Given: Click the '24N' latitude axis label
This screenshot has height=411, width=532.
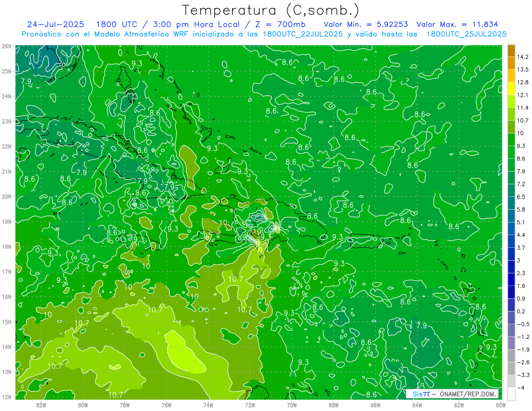Looking at the screenshot, I should tap(7, 96).
